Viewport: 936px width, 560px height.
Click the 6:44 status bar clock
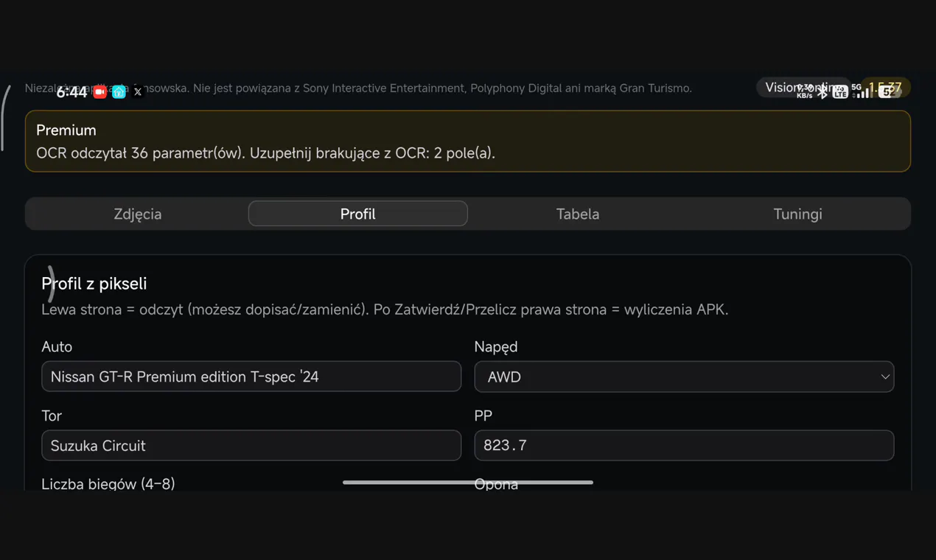pos(72,92)
